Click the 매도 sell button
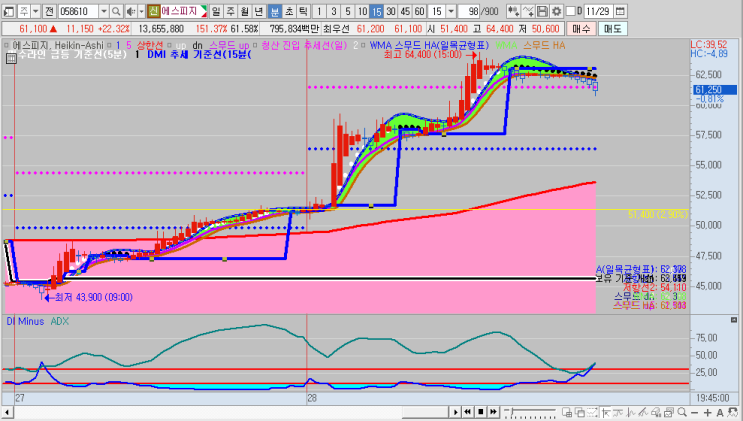The width and height of the screenshot is (743, 421). 613,29
